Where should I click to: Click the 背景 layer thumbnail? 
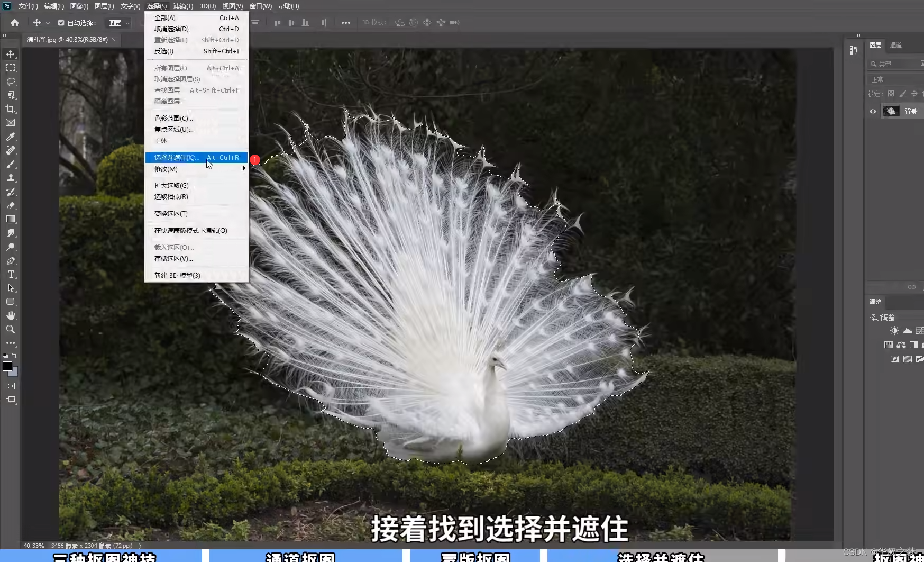tap(891, 111)
